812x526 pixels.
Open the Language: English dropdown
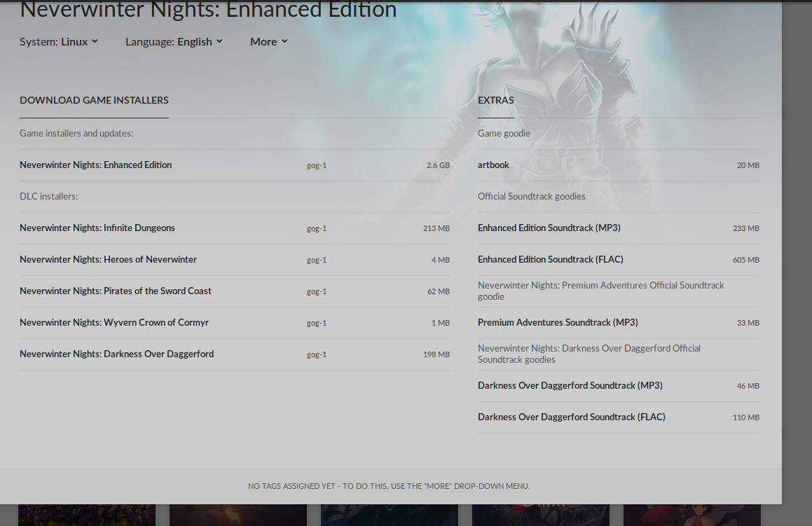tap(174, 42)
